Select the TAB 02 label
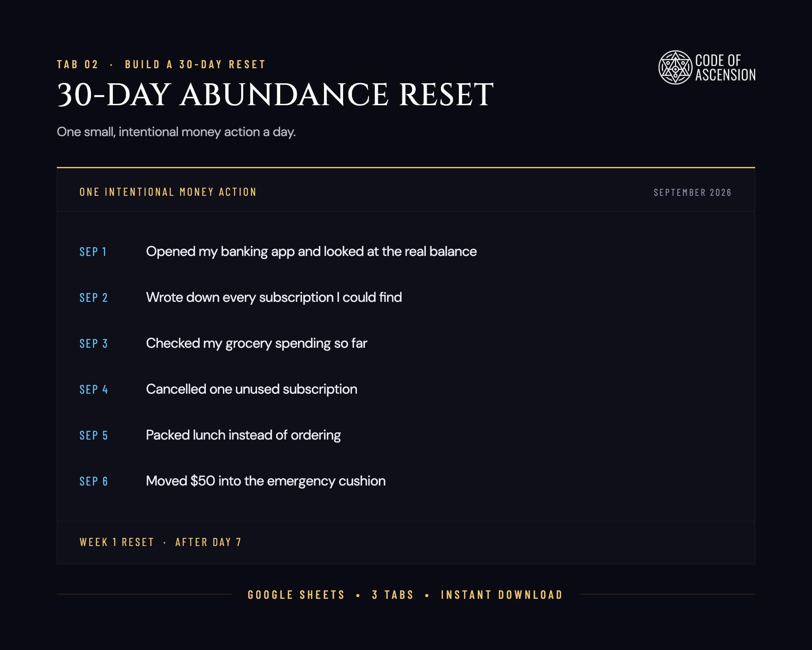The image size is (812, 650). (x=78, y=65)
